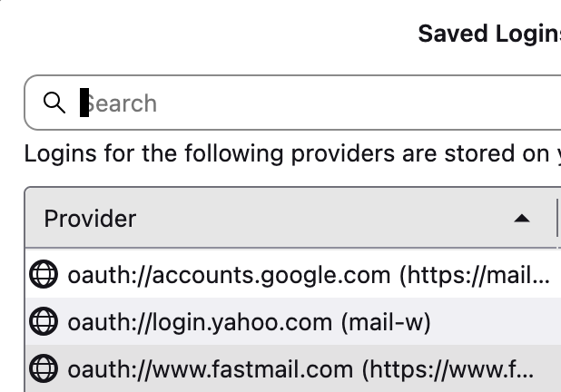
Task: Click the magnifying glass search icon
Action: (54, 103)
